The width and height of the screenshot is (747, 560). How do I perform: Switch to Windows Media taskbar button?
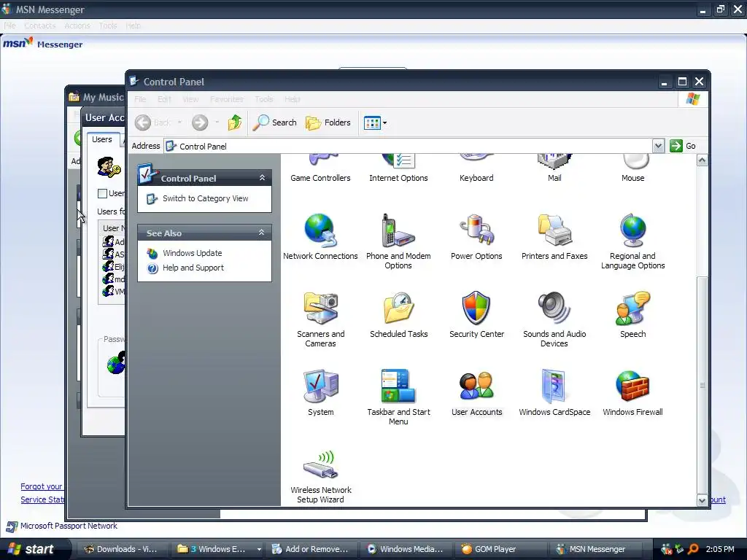click(x=406, y=549)
